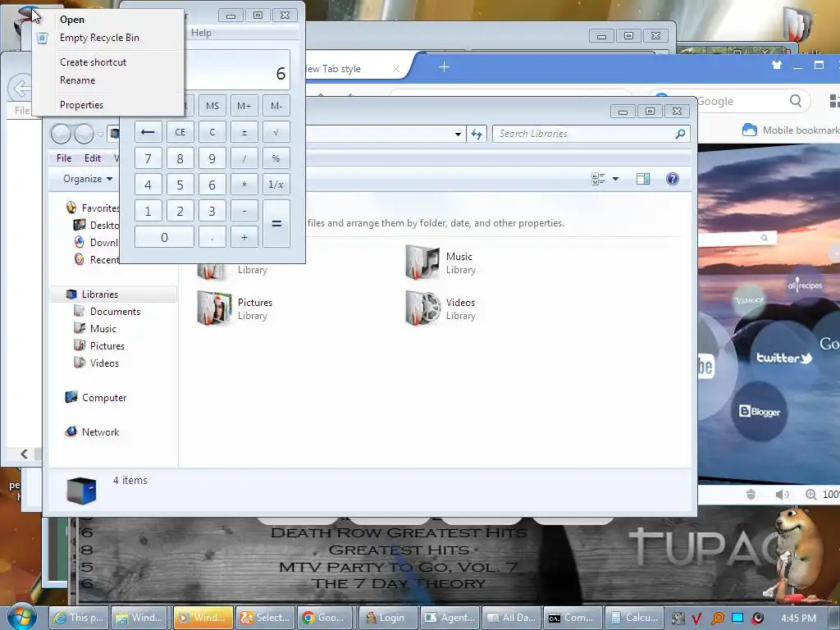
Task: Open the File menu in Libraries window
Action: click(64, 158)
